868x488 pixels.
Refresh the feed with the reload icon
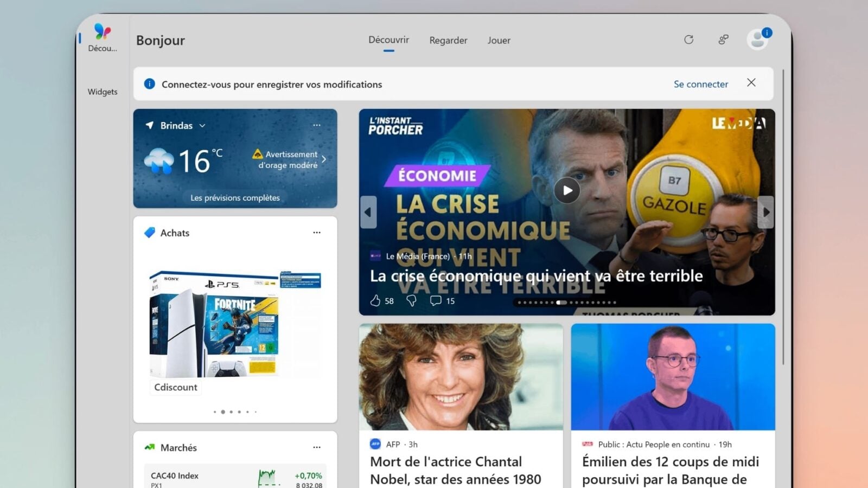click(x=688, y=40)
